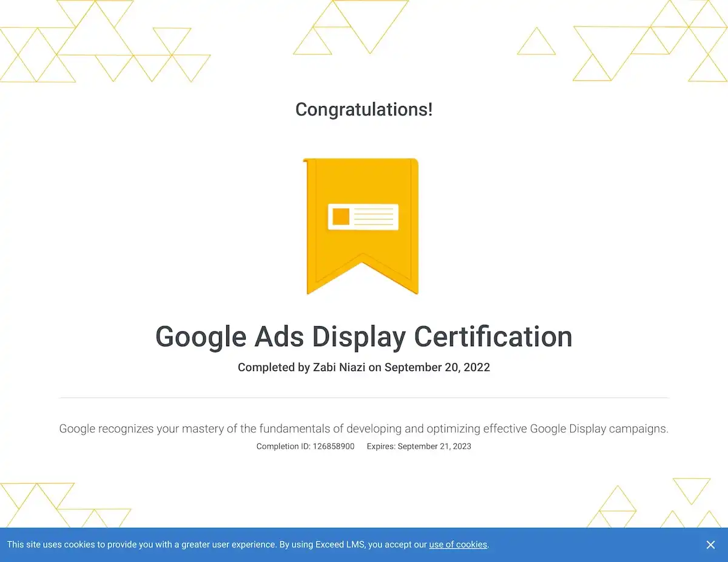This screenshot has height=562, width=728.
Task: Click the horizontal divider below the completion line
Action: pos(364,398)
